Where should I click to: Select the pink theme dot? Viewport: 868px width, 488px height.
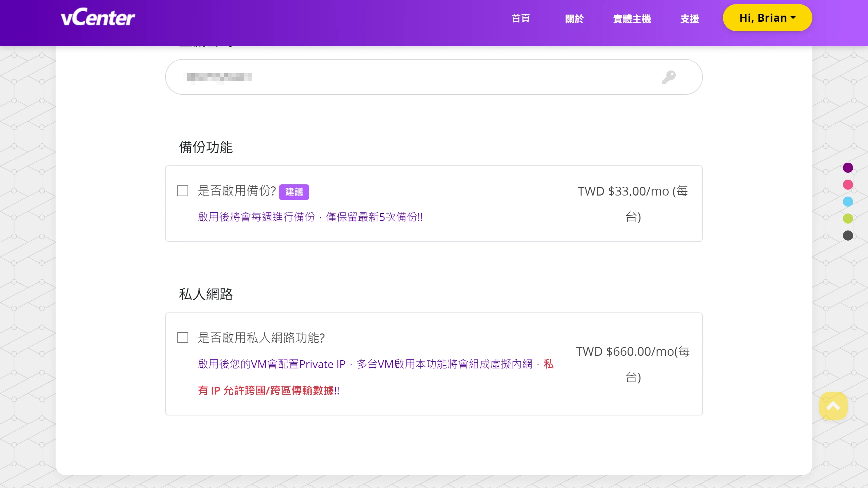click(848, 185)
